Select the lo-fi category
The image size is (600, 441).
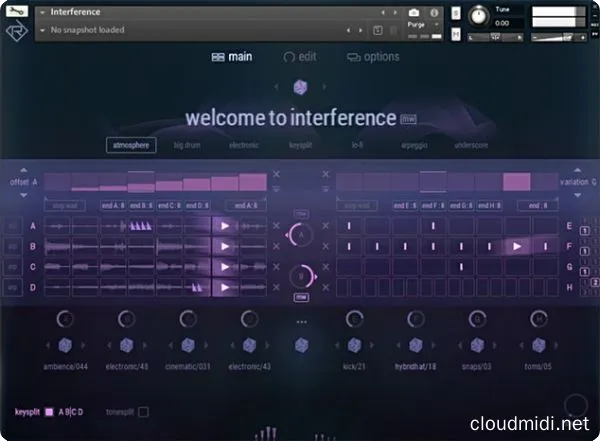(357, 145)
